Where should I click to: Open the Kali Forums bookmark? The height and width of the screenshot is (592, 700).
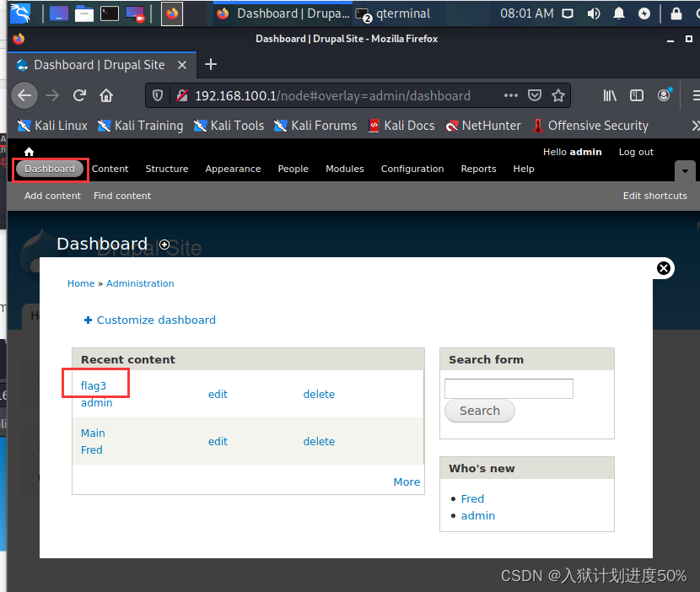[x=315, y=126]
